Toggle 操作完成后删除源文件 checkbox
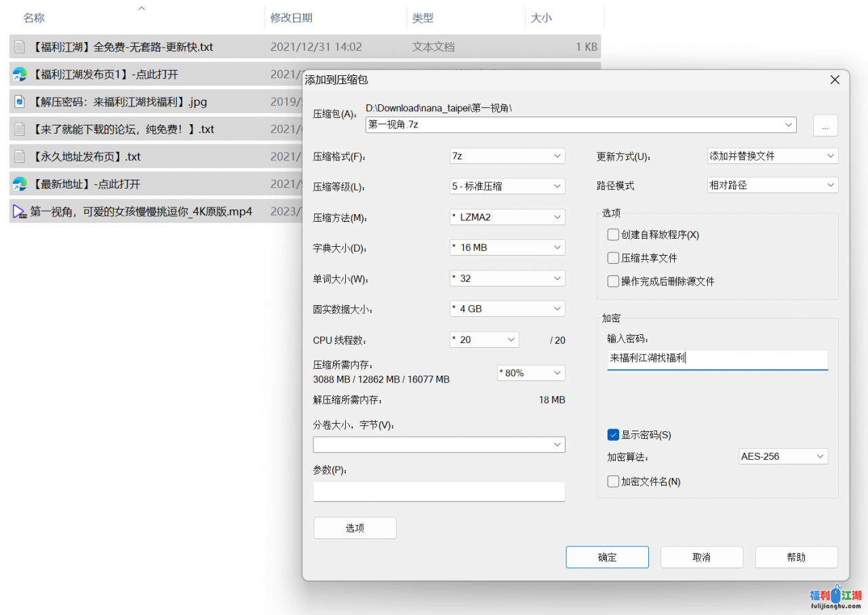 [613, 281]
